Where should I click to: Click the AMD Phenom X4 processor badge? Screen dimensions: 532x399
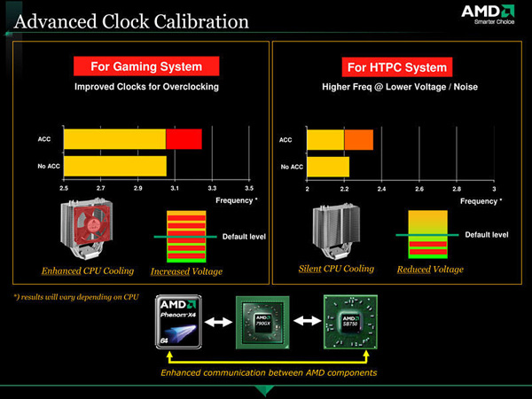[x=178, y=322]
